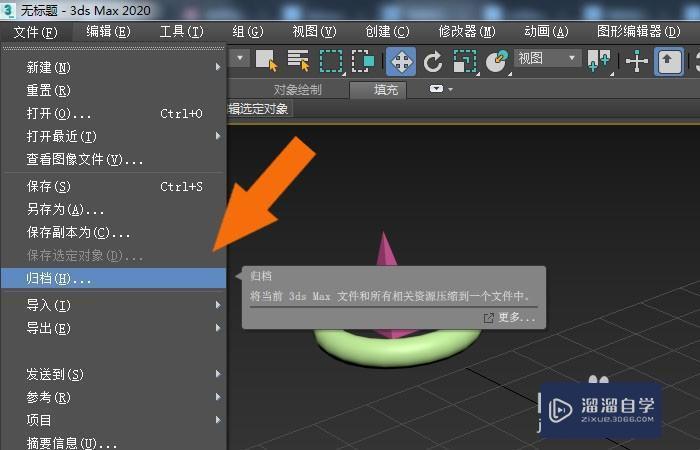Choose the Rectangular Selection Region icon
700x450 pixels.
pos(331,61)
